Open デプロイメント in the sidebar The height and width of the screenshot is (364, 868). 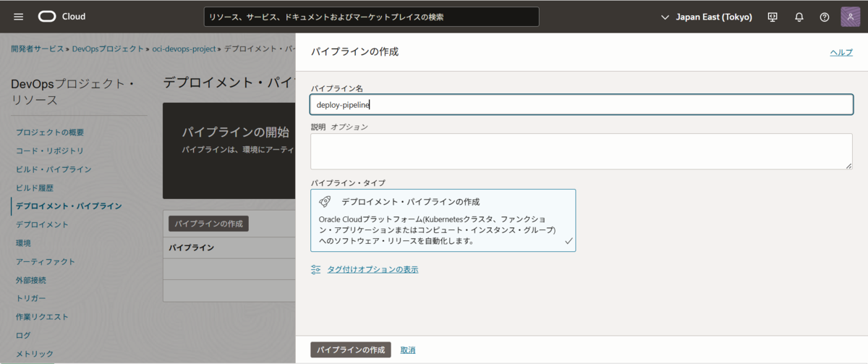click(x=42, y=224)
